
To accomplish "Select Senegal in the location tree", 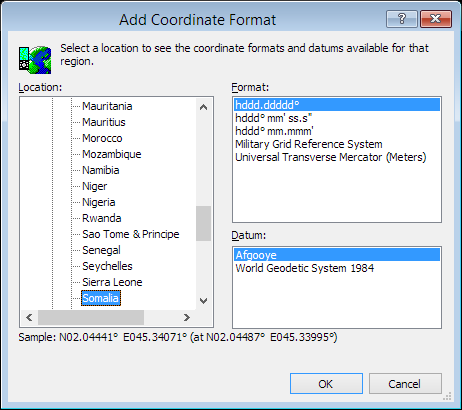I will [101, 250].
